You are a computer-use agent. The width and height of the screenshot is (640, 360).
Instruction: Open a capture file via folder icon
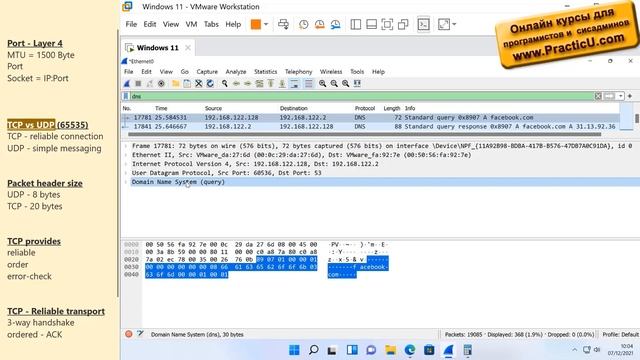pyautogui.click(x=176, y=84)
